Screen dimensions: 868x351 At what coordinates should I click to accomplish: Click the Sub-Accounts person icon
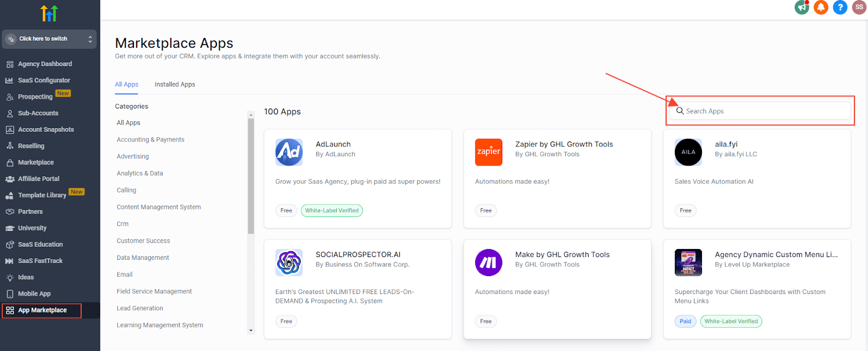point(10,113)
